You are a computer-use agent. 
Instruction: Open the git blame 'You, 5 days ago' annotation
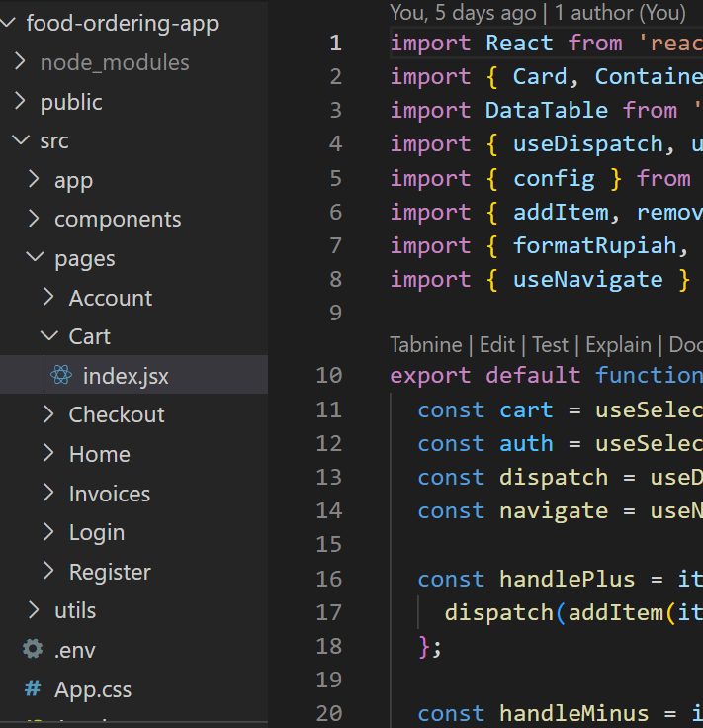point(463,13)
